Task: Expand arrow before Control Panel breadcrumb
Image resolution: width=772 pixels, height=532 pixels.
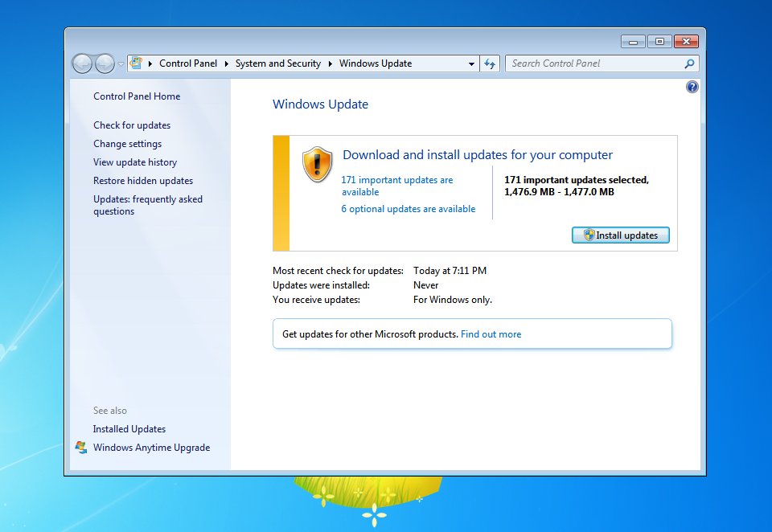Action: pos(150,63)
